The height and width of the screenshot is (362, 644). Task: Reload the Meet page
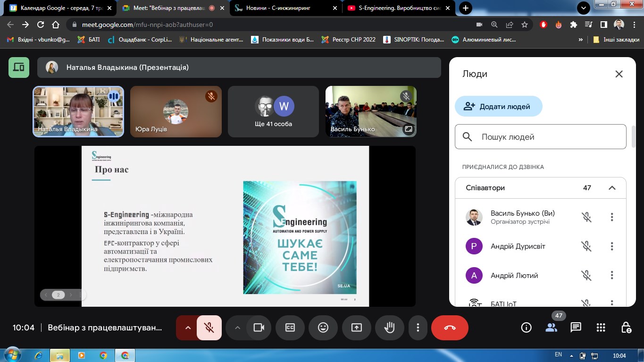pos(41,25)
